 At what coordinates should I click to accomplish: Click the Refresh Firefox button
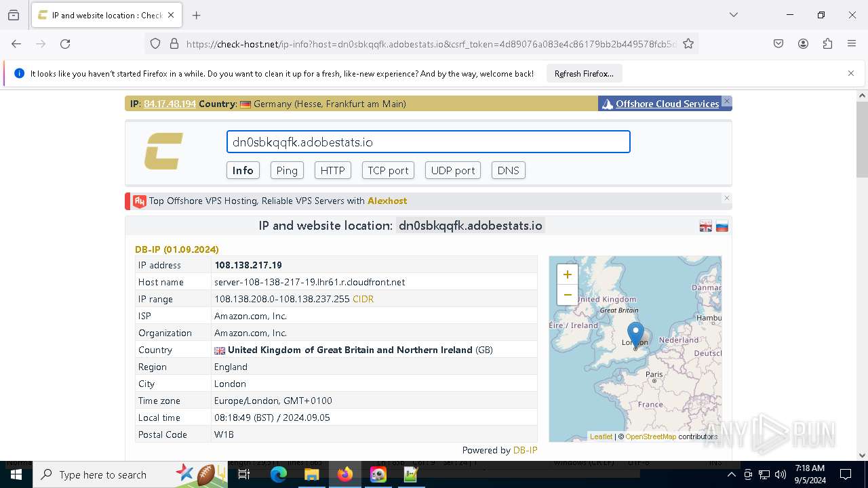click(x=584, y=73)
